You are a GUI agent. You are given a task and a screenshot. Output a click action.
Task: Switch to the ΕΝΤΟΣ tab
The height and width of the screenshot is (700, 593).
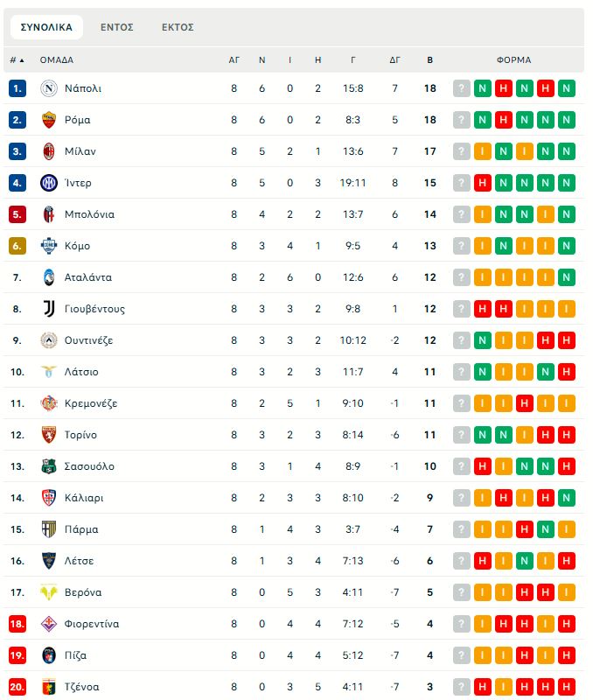(116, 27)
